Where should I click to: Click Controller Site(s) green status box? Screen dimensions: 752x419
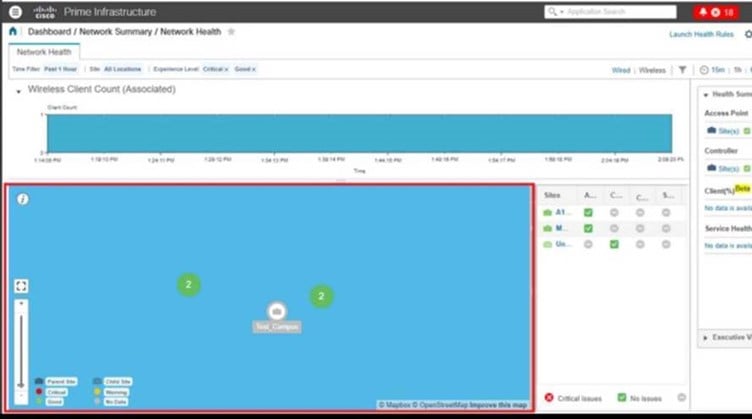(747, 168)
